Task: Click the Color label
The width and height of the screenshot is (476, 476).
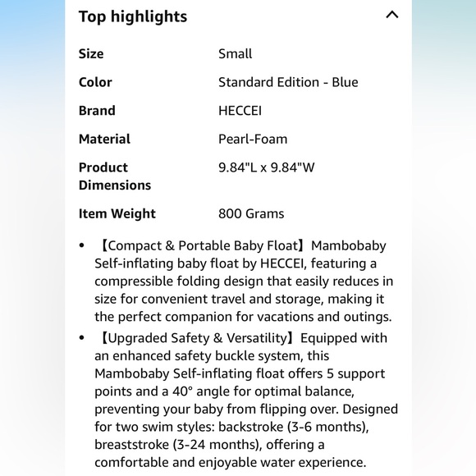Action: pyautogui.click(x=95, y=82)
